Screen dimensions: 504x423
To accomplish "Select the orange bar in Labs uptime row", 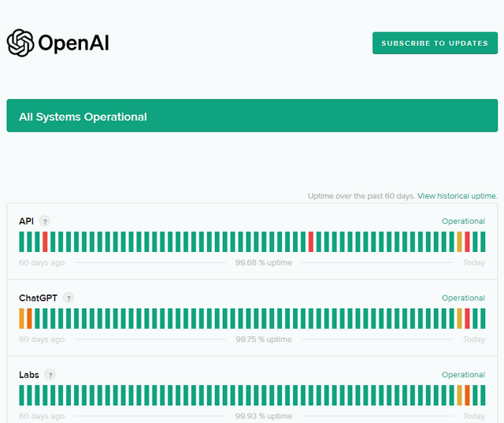I will (x=467, y=395).
